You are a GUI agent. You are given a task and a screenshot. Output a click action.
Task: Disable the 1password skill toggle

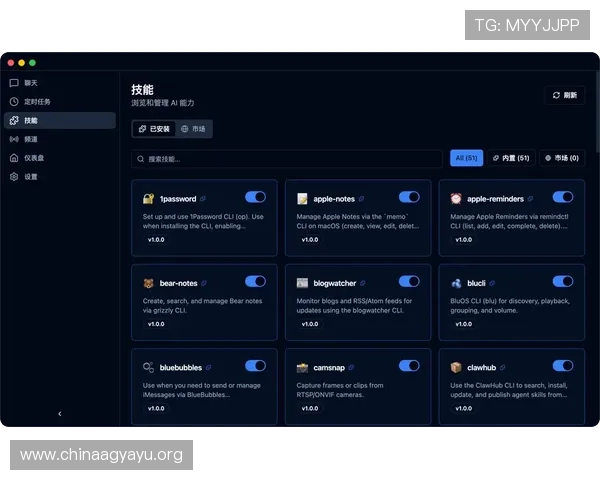(x=255, y=197)
